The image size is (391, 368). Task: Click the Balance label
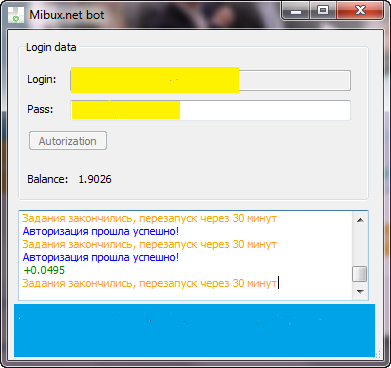point(48,179)
